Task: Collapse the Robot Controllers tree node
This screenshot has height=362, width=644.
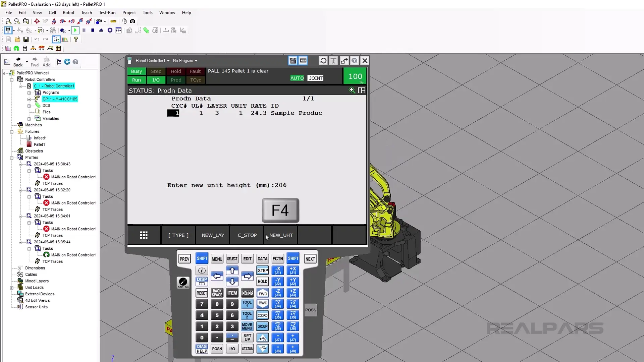Action: [12, 80]
